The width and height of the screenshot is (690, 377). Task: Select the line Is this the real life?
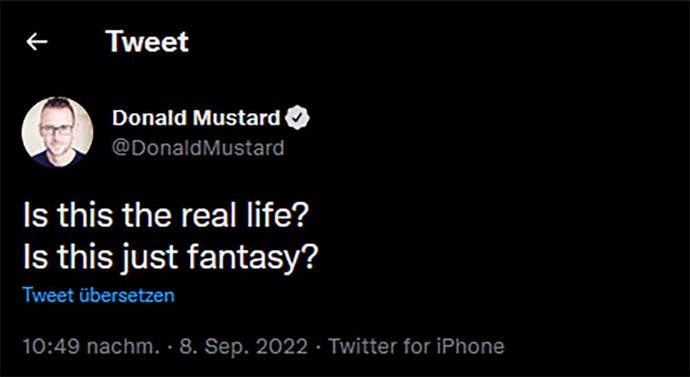(x=164, y=216)
